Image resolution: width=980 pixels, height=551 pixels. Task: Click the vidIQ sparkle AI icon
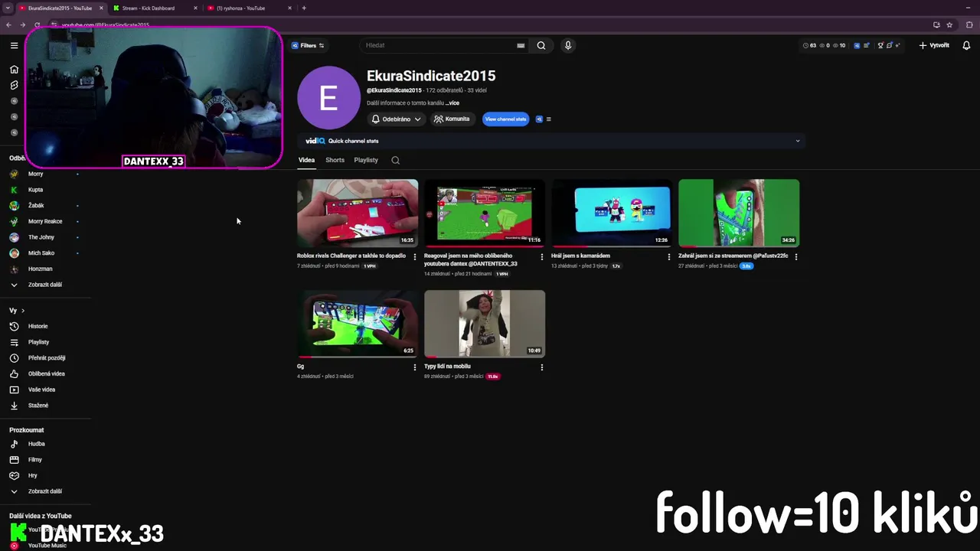click(x=897, y=45)
